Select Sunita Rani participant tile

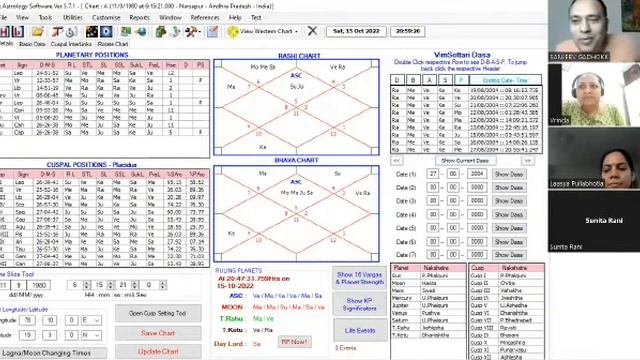click(x=594, y=221)
